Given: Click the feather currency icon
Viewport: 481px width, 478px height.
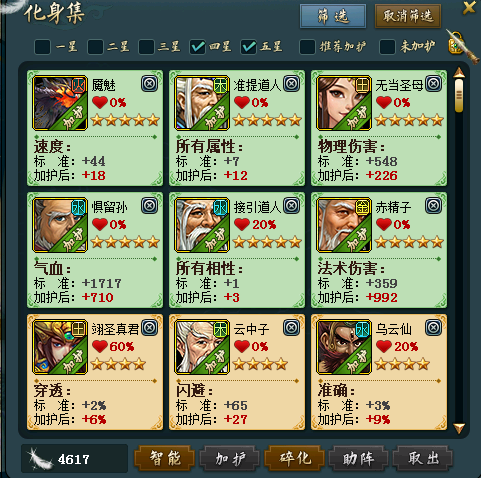Looking at the screenshot, I should [39, 459].
